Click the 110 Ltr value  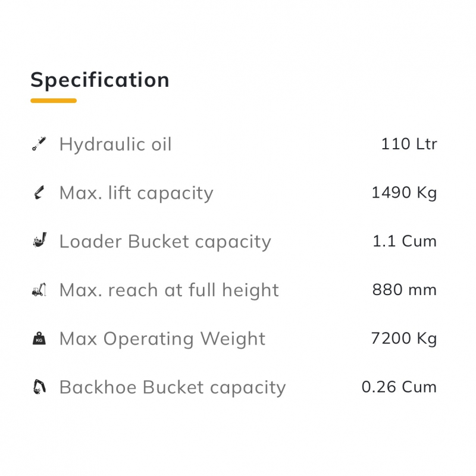click(x=409, y=144)
